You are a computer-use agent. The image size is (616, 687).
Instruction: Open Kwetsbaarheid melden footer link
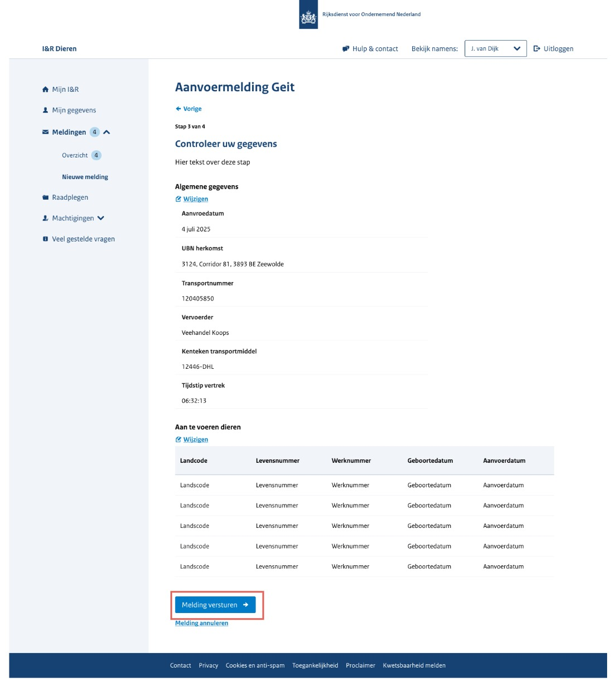point(414,666)
